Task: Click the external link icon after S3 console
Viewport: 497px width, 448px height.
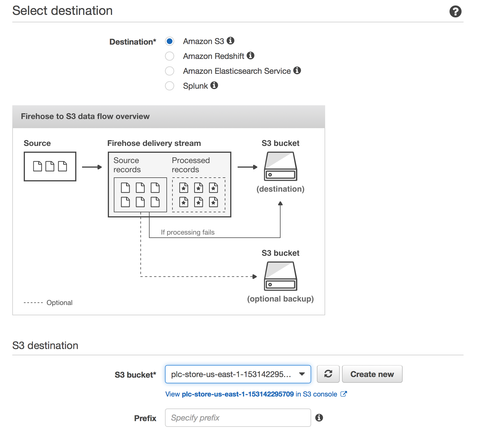Action: 344,394
